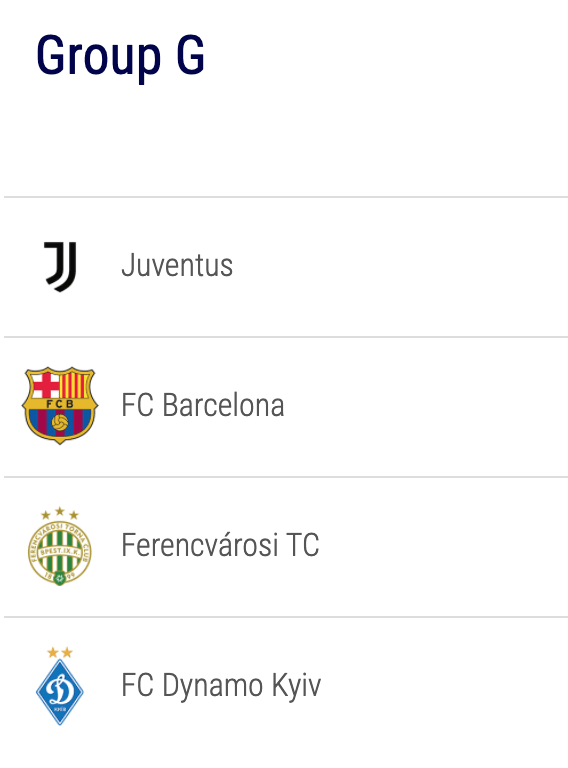This screenshot has width=568, height=768.
Task: Click the three gold stars above Ferencváros crest
Action: tap(60, 513)
